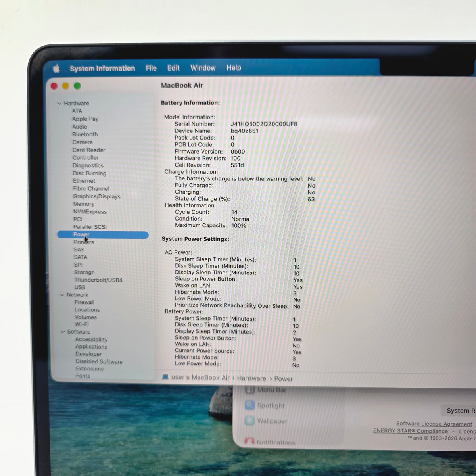Click the Menu Bar icon in System Settings
The height and width of the screenshot is (476, 476).
pos(250,390)
